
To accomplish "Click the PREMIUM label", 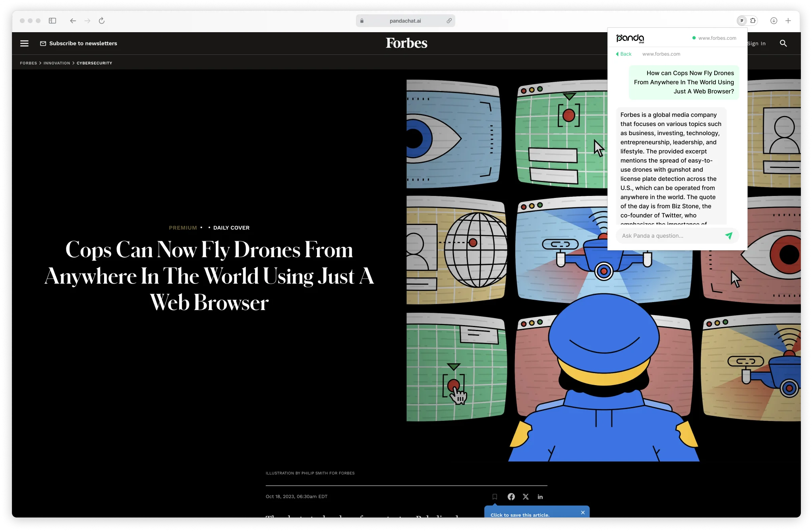I will pos(183,228).
